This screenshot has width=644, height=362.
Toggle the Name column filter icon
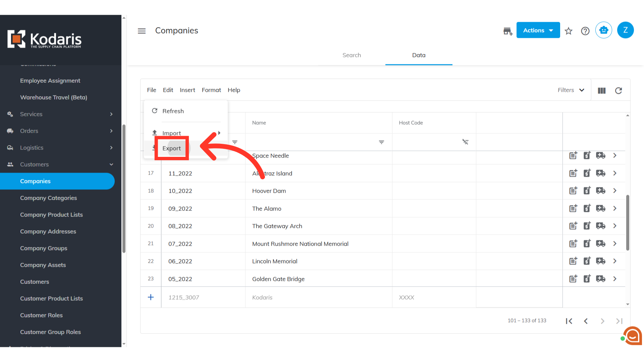[x=381, y=142]
